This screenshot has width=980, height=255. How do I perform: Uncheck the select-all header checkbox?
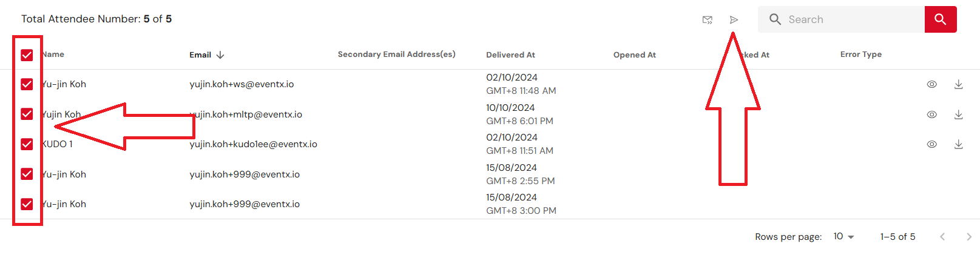point(27,55)
